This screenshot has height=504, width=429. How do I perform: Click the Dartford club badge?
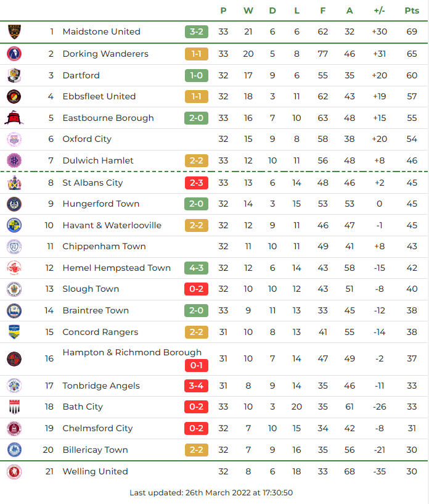click(14, 75)
